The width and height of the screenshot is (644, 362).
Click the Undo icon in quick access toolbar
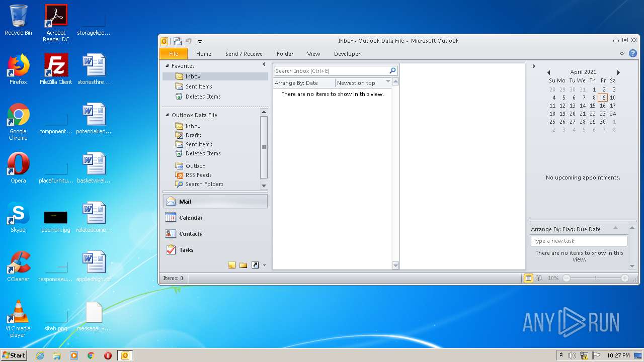coord(189,41)
